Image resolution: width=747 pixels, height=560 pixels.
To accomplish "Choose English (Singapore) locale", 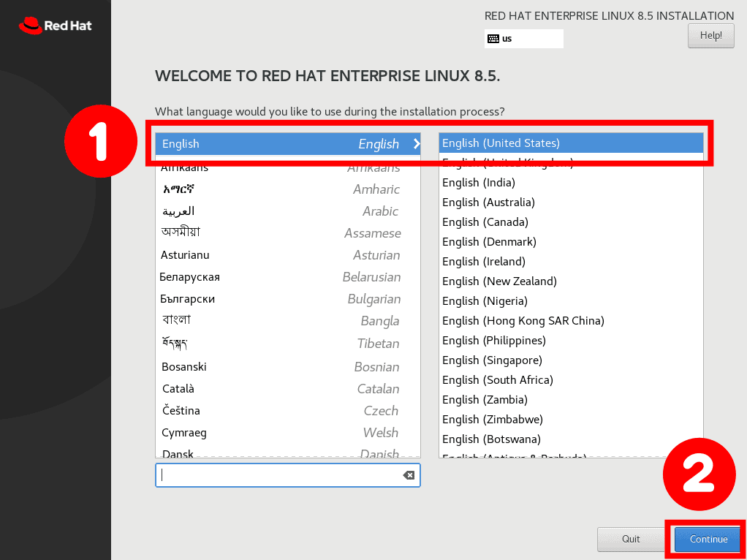I will (x=571, y=360).
